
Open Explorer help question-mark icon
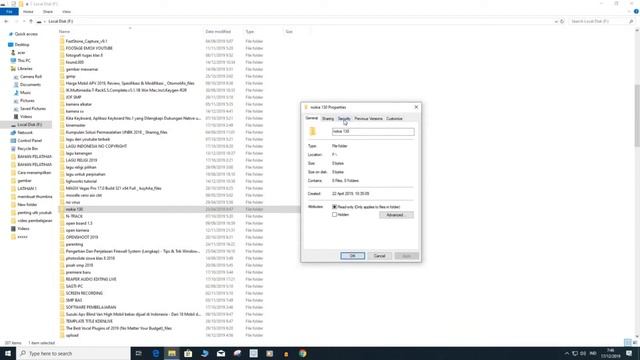(636, 11)
